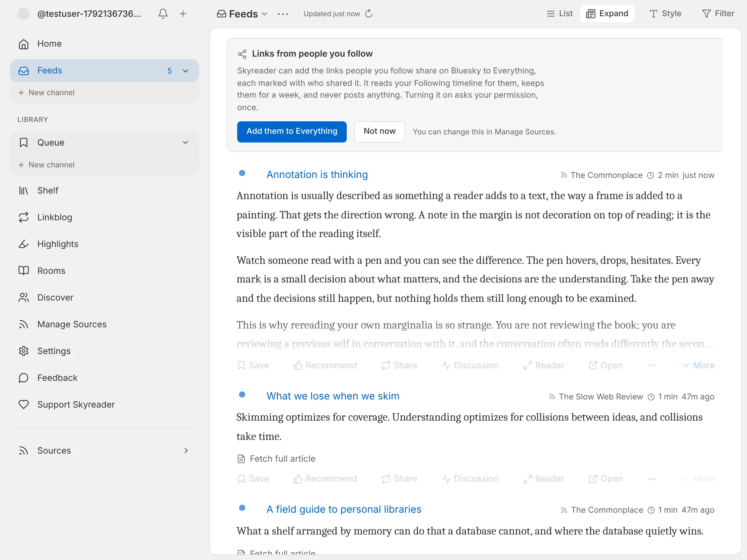747x560 pixels.
Task: Collapse the Feeds sidebar chevron
Action: [186, 71]
